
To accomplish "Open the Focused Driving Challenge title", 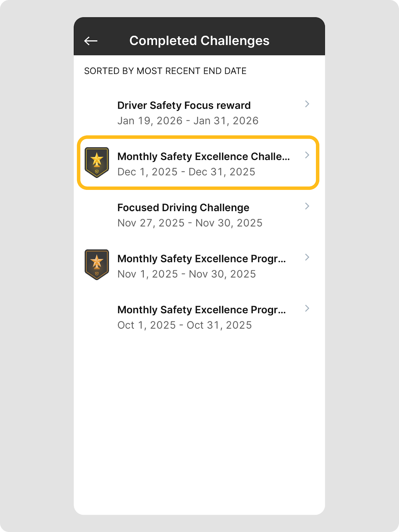I will (x=183, y=208).
